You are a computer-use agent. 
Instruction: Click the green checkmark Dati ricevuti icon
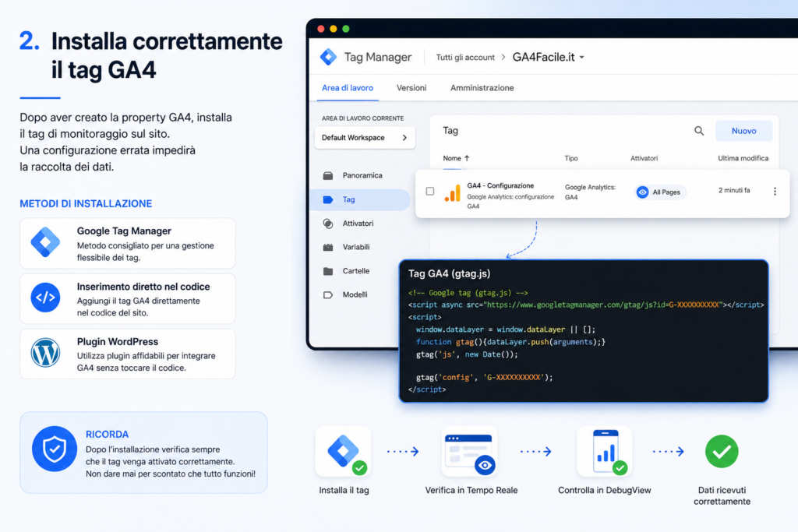point(722,451)
